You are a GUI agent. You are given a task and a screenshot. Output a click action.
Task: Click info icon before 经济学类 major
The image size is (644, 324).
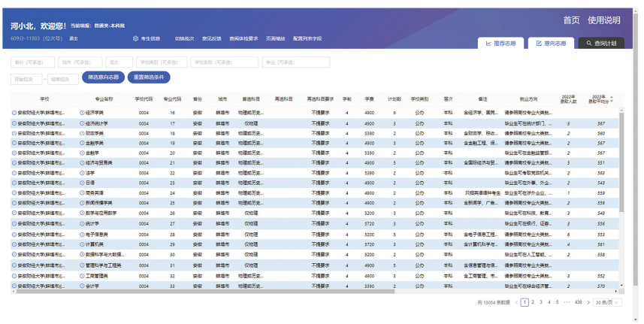(x=82, y=113)
